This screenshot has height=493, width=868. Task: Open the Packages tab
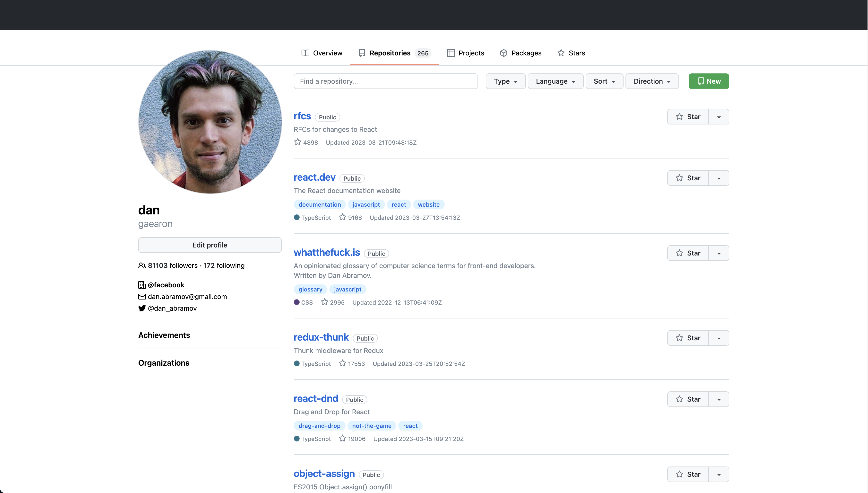[x=521, y=53]
